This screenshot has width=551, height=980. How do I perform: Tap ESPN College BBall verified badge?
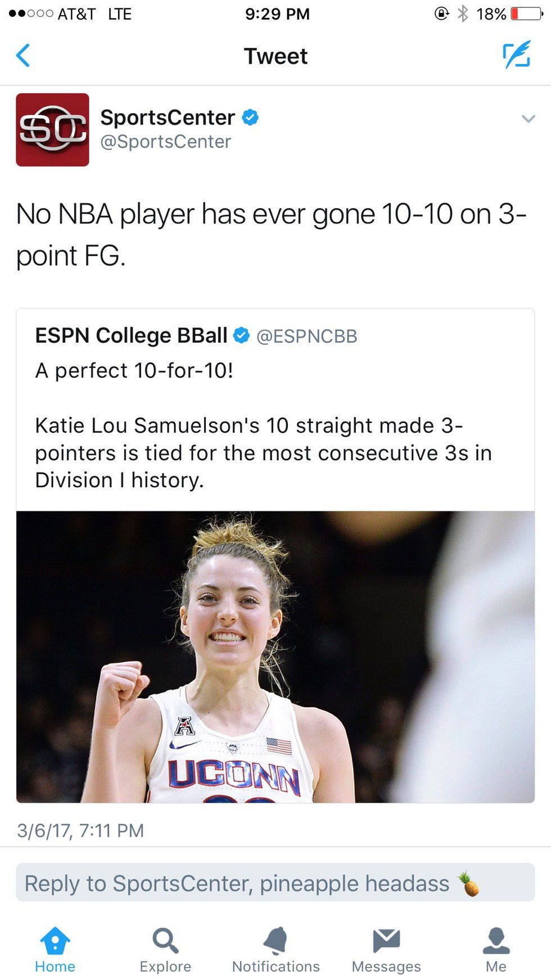point(241,335)
